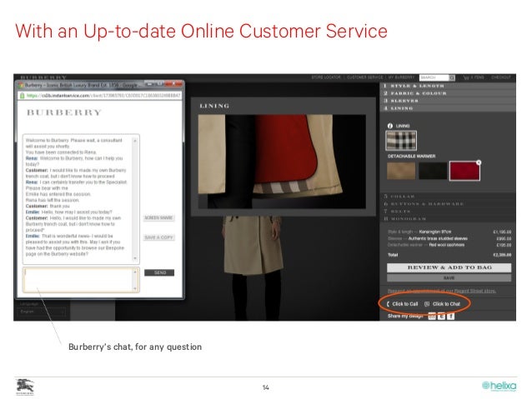
Task: Select the black detachable warmer swatch
Action: tap(433, 171)
